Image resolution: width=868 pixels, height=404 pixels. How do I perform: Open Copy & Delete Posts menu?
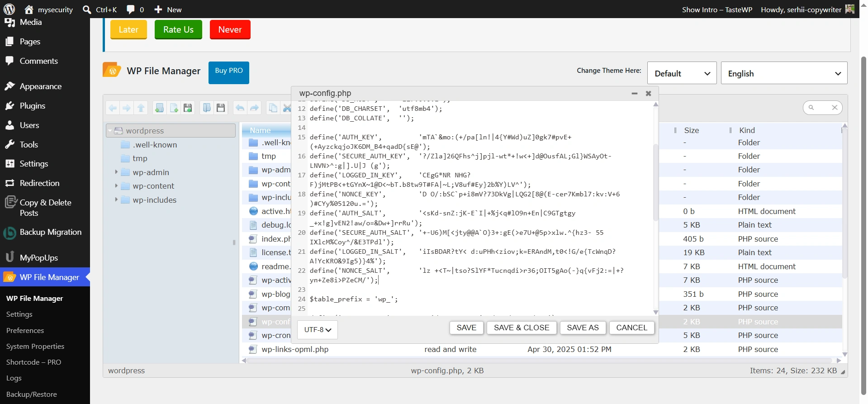pos(45,208)
